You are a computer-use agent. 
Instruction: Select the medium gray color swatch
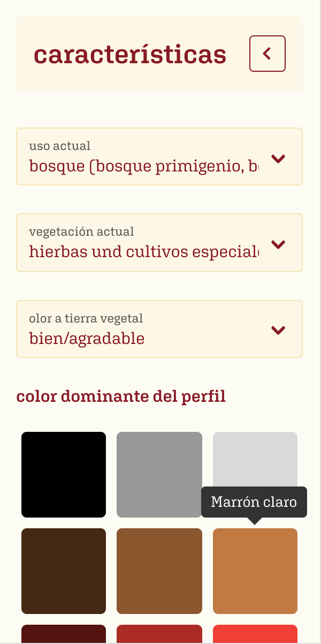pos(159,475)
